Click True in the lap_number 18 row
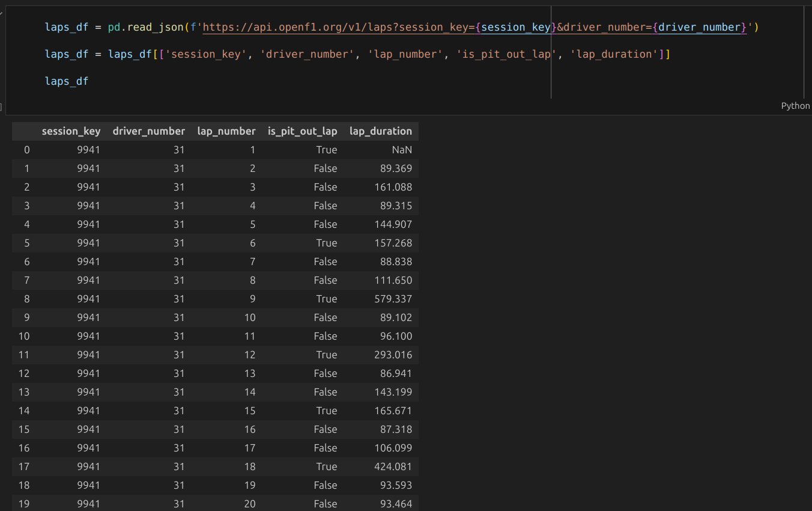 [327, 467]
